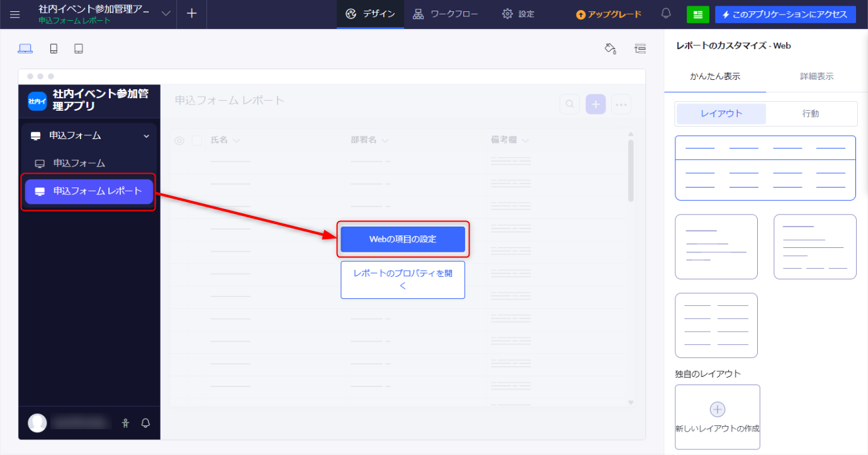Screen dimensions: 868x455
Task: Open the application name dropdown chevron
Action: pyautogui.click(x=166, y=14)
